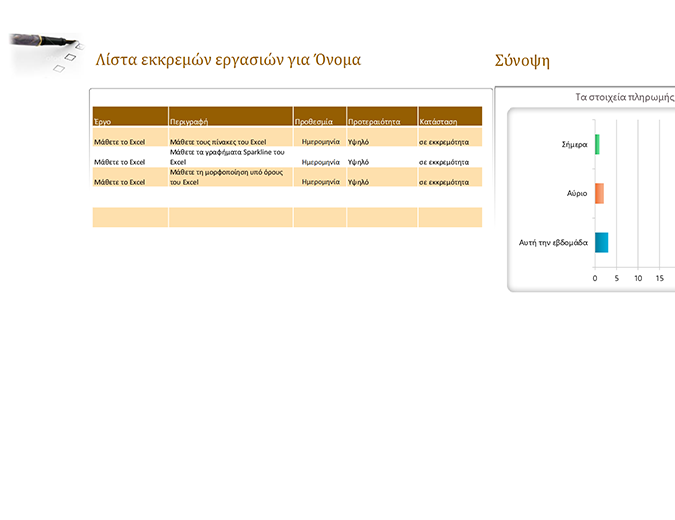The width and height of the screenshot is (675, 520).
Task: Click 'Ημερομηνία' in the 'πίνακες' row
Action: (x=321, y=142)
